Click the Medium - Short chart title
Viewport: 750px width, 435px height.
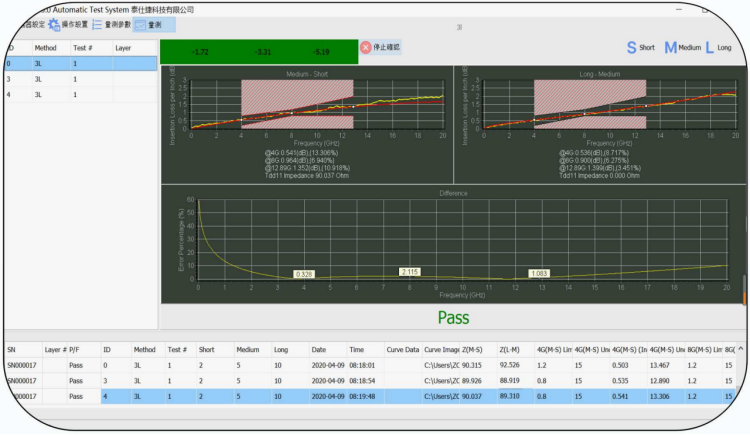[x=307, y=74]
